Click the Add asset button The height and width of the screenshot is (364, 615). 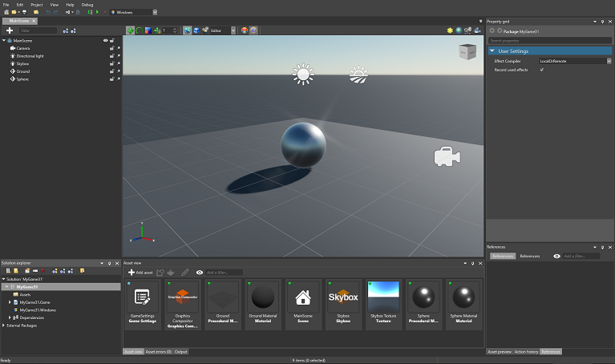[140, 273]
